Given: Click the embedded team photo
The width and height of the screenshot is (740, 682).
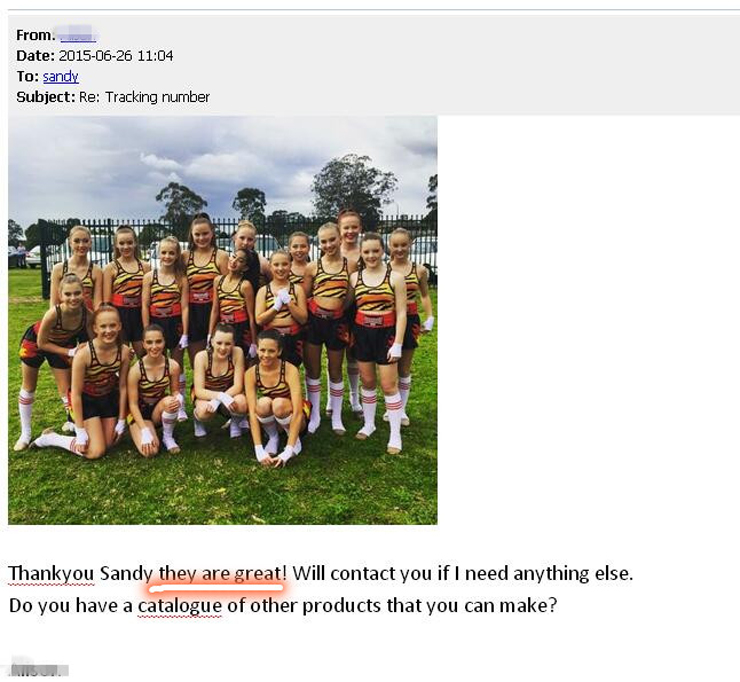Looking at the screenshot, I should point(223,320).
